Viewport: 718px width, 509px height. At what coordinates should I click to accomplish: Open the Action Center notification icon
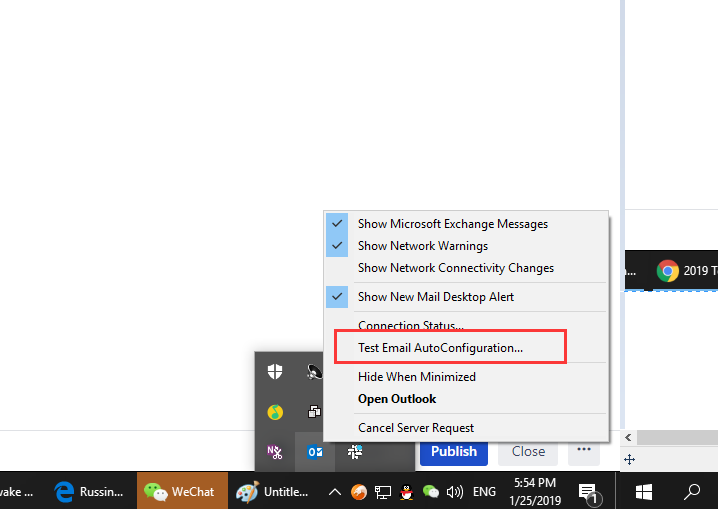(589, 492)
